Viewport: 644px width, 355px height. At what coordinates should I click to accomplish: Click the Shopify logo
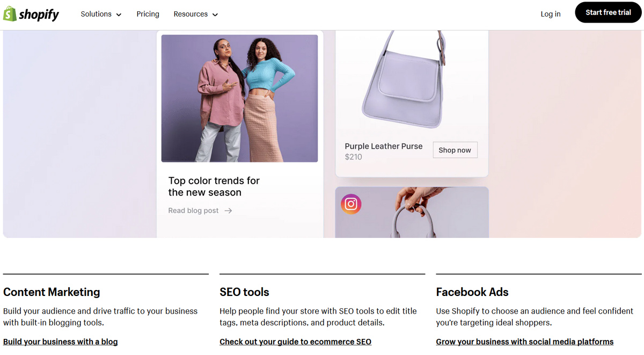[31, 13]
